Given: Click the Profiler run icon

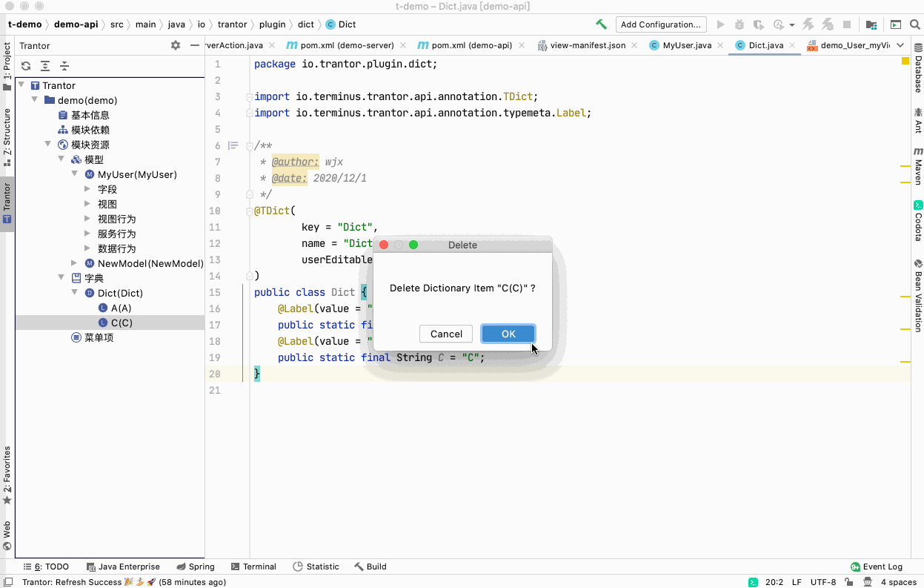Looking at the screenshot, I should click(x=779, y=24).
